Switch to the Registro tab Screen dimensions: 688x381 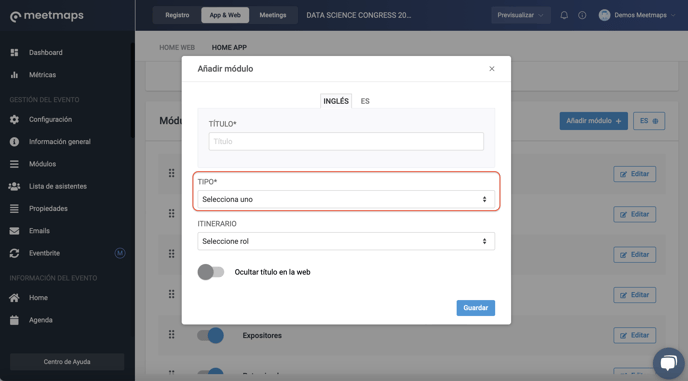pyautogui.click(x=177, y=15)
